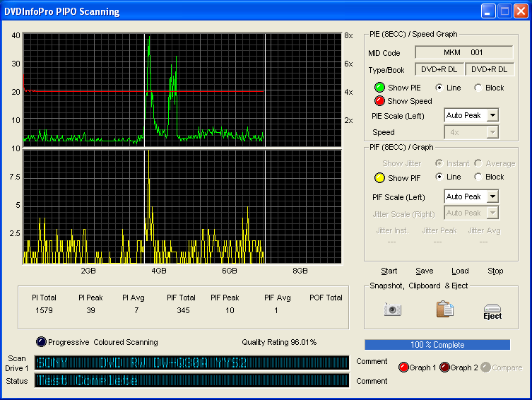Image resolution: width=532 pixels, height=400 pixels.
Task: Click the upper PIE error graph
Action: (182, 90)
